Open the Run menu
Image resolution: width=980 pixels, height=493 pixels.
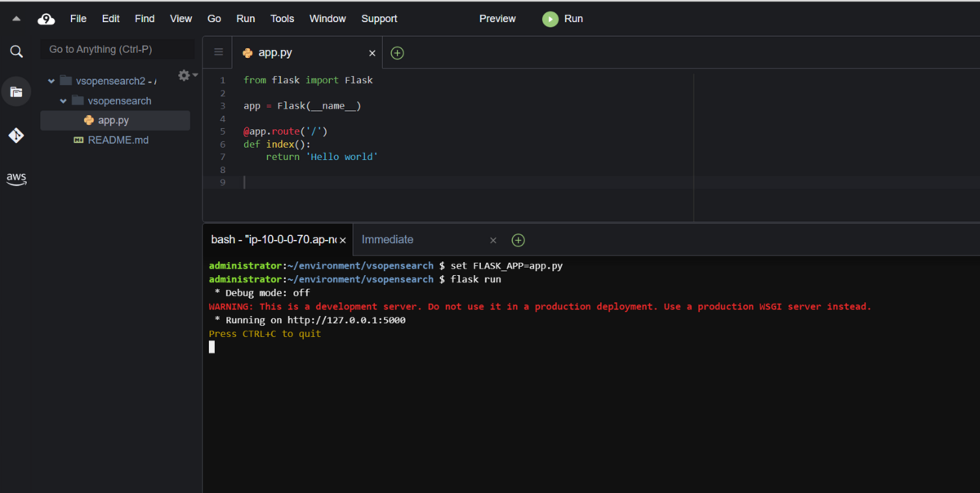coord(245,19)
